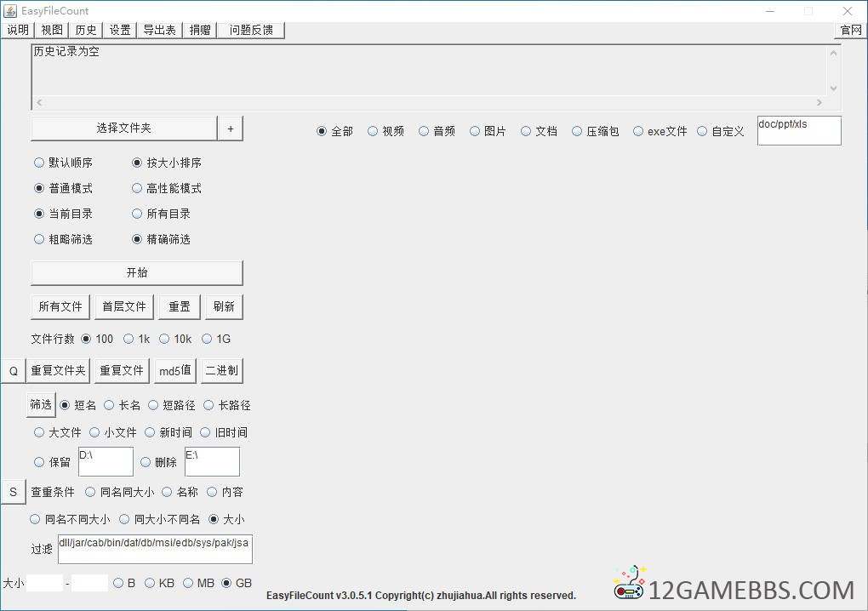Select the 全部 file type radio
Image resolution: width=868 pixels, height=611 pixels.
[x=335, y=131]
